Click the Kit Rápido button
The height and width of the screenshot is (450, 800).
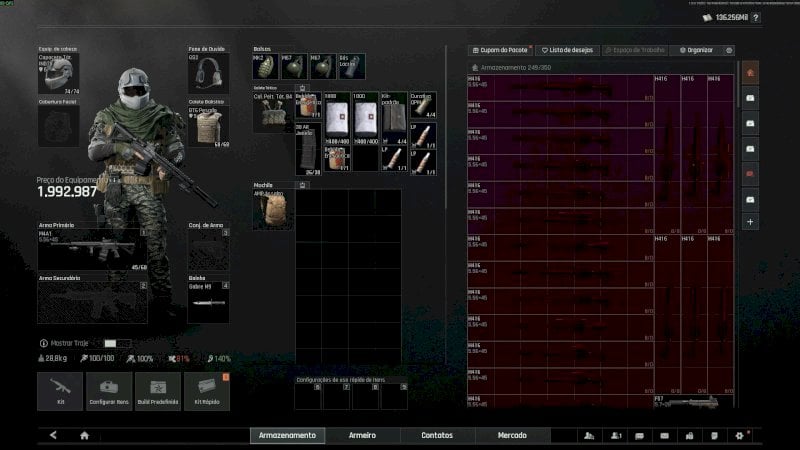pyautogui.click(x=207, y=391)
